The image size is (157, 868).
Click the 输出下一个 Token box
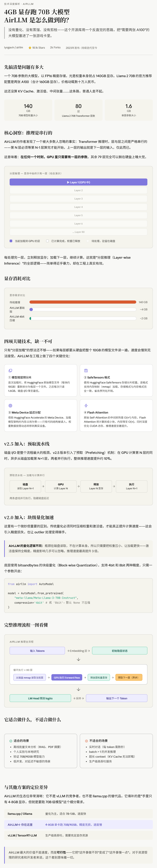(x=117, y=698)
